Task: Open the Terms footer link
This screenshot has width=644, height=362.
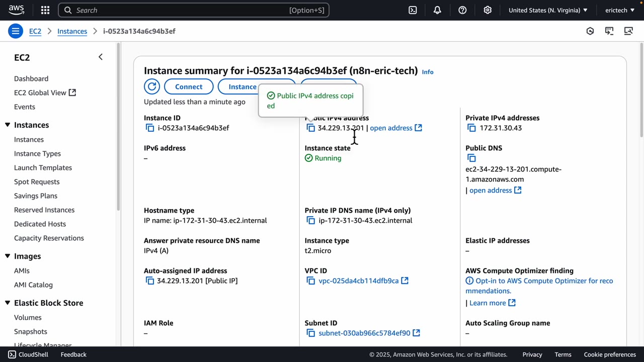Action: pos(563,354)
